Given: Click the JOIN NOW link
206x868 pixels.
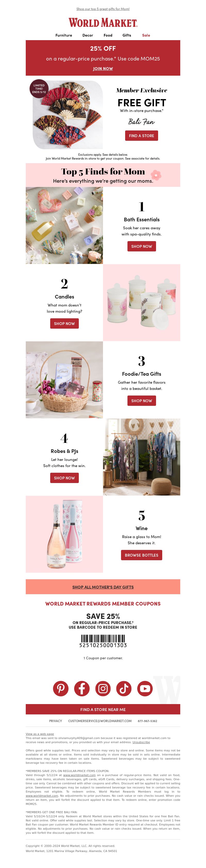Looking at the screenshot, I should [103, 69].
